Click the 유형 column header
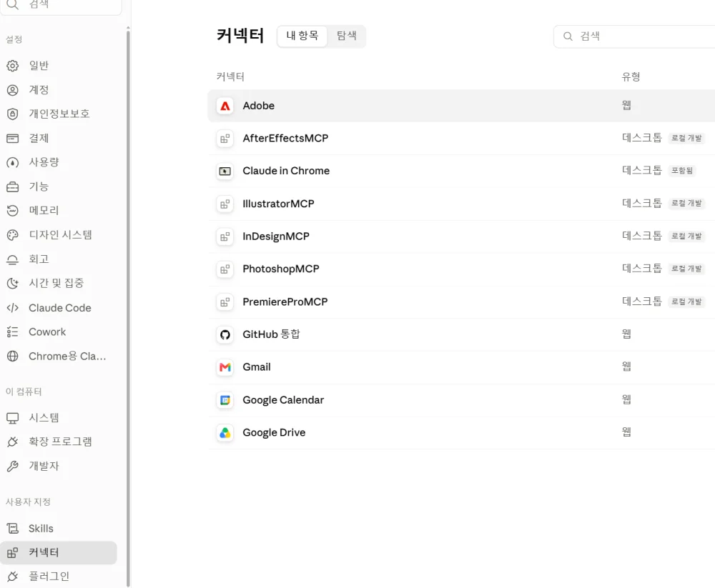The height and width of the screenshot is (588, 715). click(631, 76)
